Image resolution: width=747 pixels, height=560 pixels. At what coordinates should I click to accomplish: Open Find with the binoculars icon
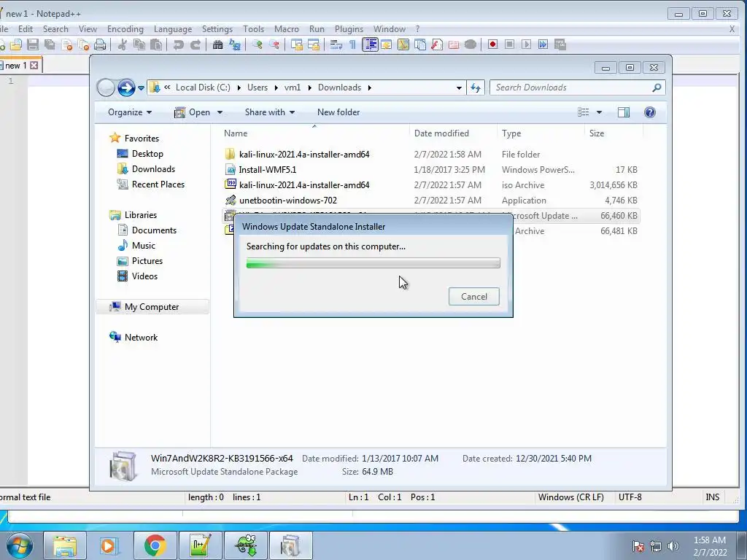217,44
